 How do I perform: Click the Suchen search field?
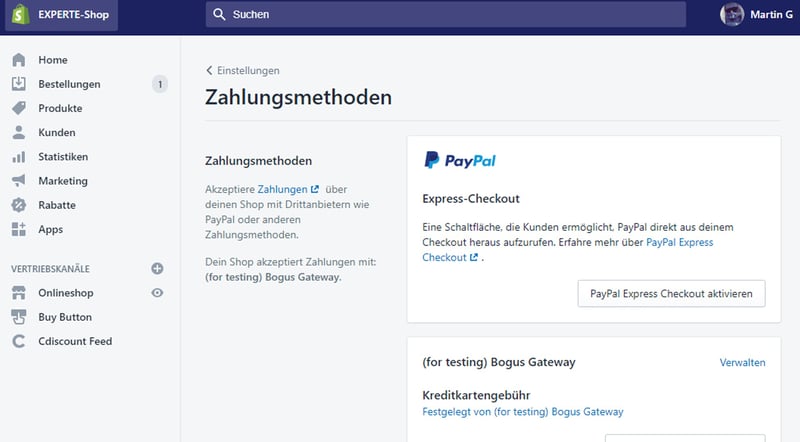(x=445, y=15)
